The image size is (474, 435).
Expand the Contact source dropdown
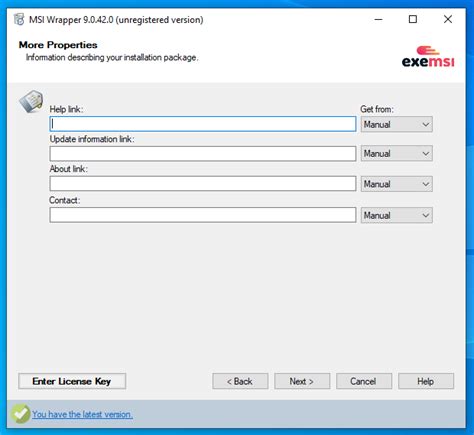[x=396, y=215]
